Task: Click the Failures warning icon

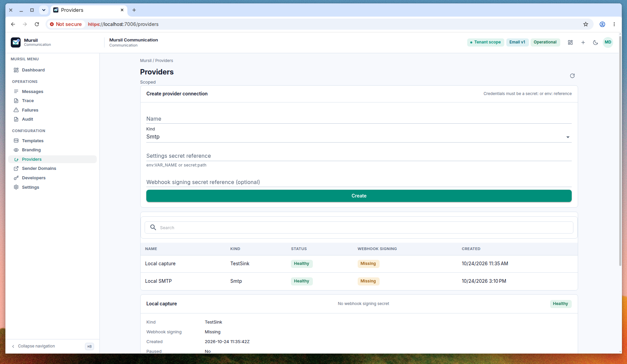Action: coord(16,110)
